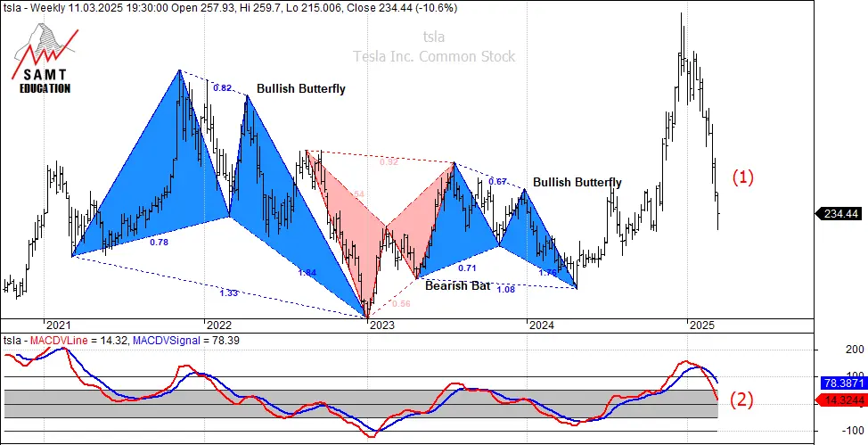Click the red 14.3244 MACDV line value tag

tap(841, 400)
